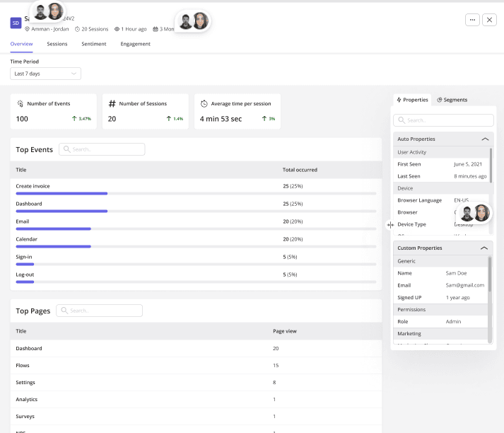
Task: Click the Email event progress bar
Action: (x=196, y=229)
